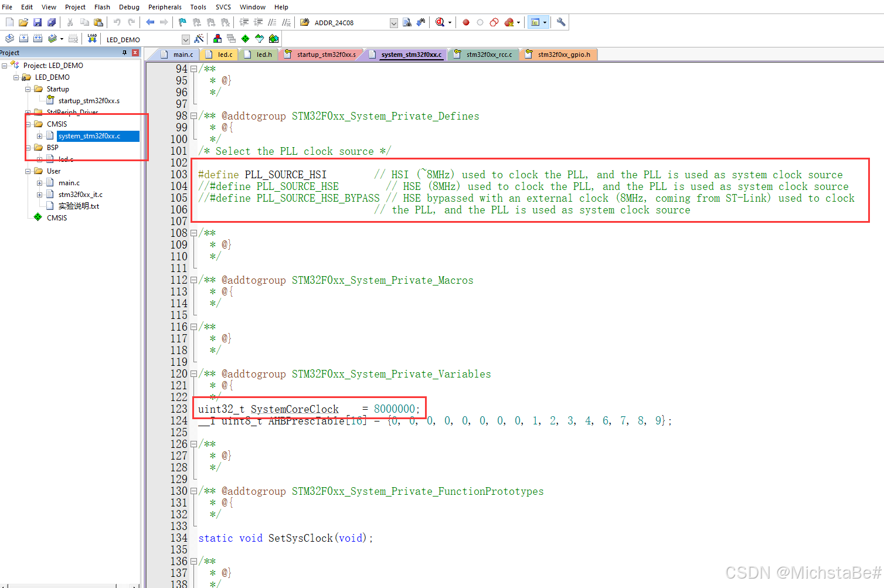Select startup_stm32f0xx.s in the Startup folder
884x588 pixels.
pyautogui.click(x=89, y=100)
